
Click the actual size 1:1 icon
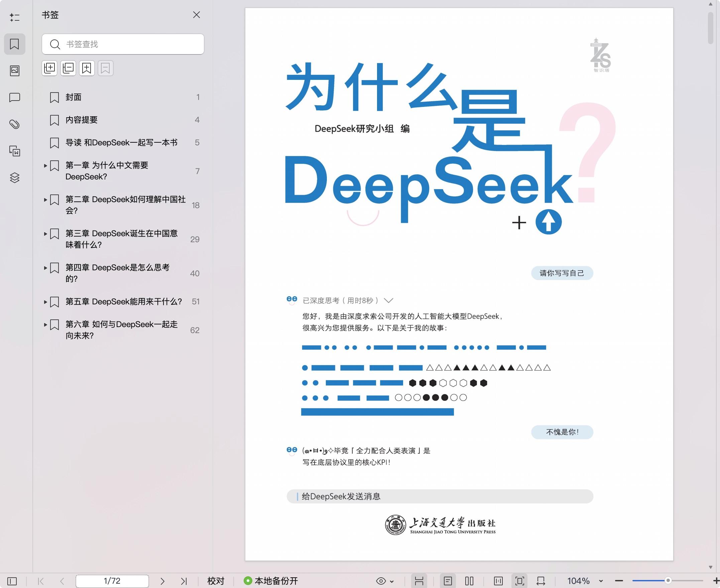click(x=498, y=581)
